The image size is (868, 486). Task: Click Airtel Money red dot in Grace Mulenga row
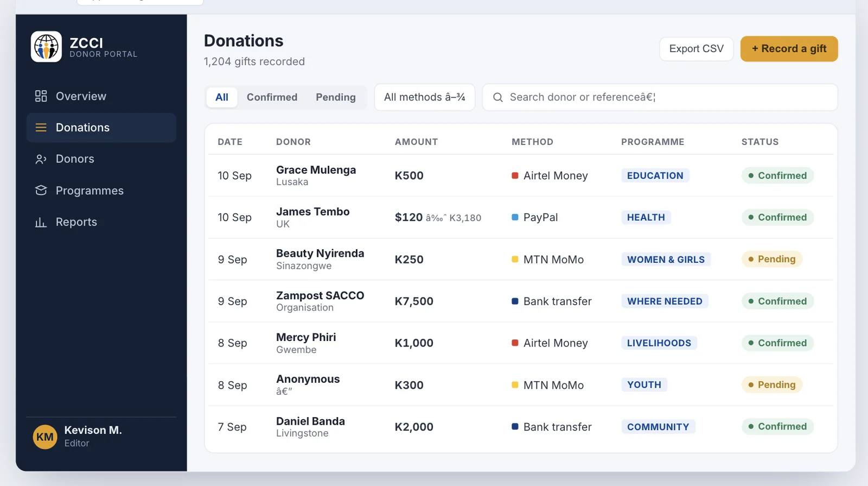(x=515, y=175)
